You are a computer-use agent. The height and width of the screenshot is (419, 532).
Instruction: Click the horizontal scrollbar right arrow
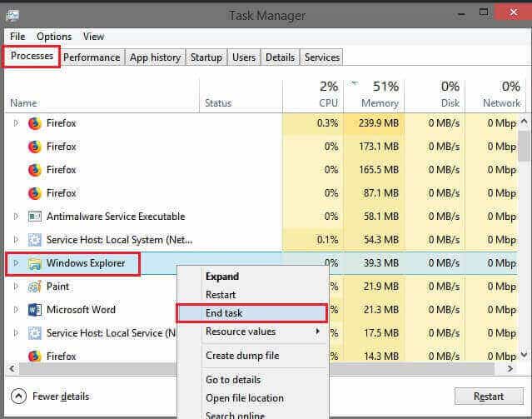(x=510, y=368)
